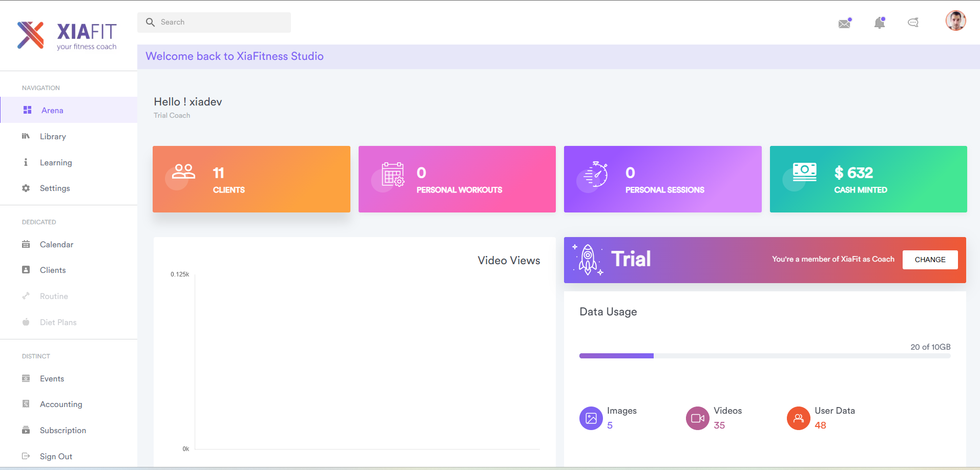This screenshot has height=470, width=980.
Task: Click the Data Usage progress bar
Action: pyautogui.click(x=764, y=355)
